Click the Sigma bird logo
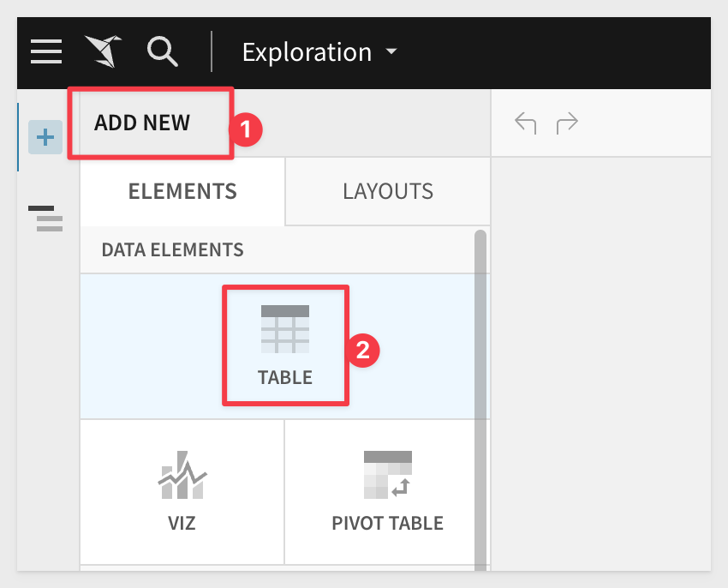Viewport: 728px width, 588px height. (103, 52)
